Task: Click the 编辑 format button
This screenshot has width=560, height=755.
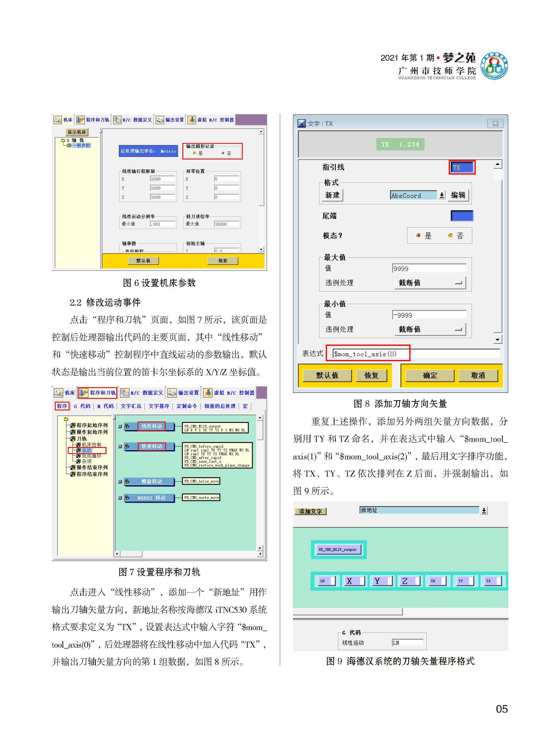Action: pos(458,195)
